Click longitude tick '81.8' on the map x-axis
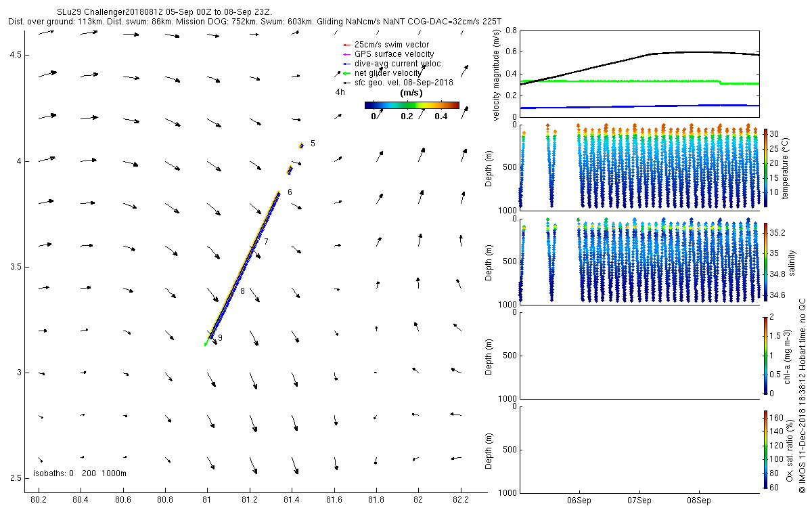 [376, 500]
